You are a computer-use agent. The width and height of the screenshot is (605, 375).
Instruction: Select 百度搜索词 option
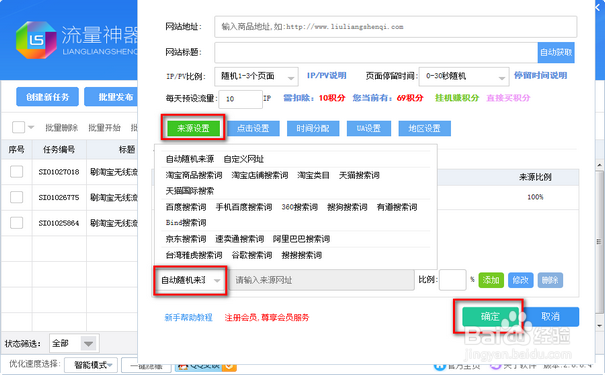pos(186,207)
